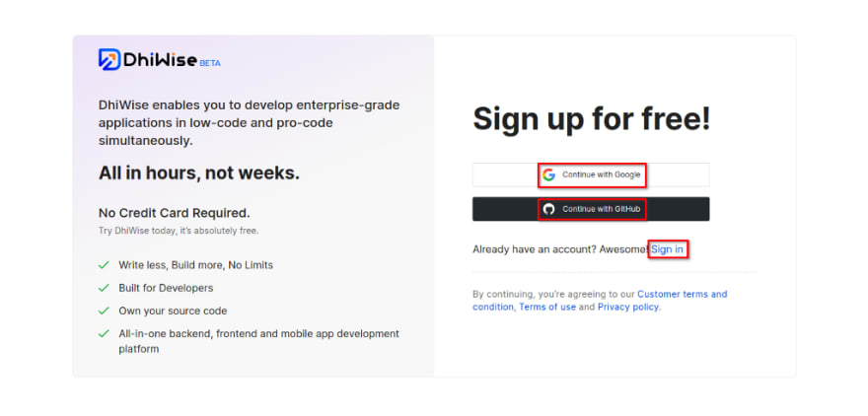The width and height of the screenshot is (868, 416).
Task: View the Terms of use link
Action: pos(547,307)
